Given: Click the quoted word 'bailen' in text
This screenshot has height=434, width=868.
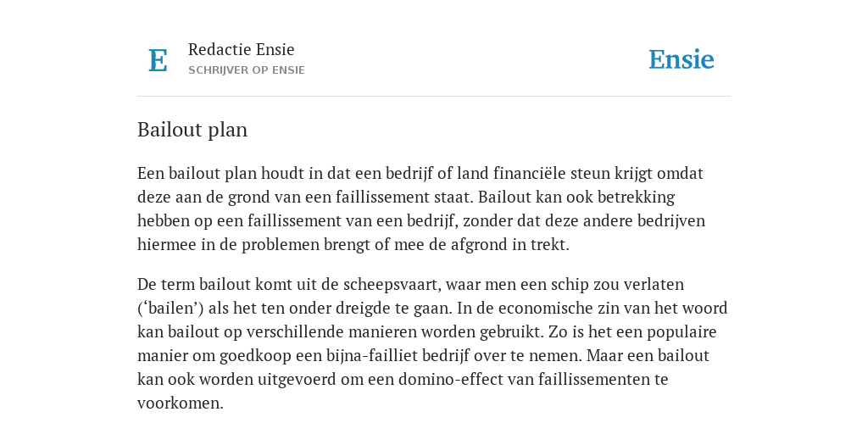Looking at the screenshot, I should pos(171,309).
